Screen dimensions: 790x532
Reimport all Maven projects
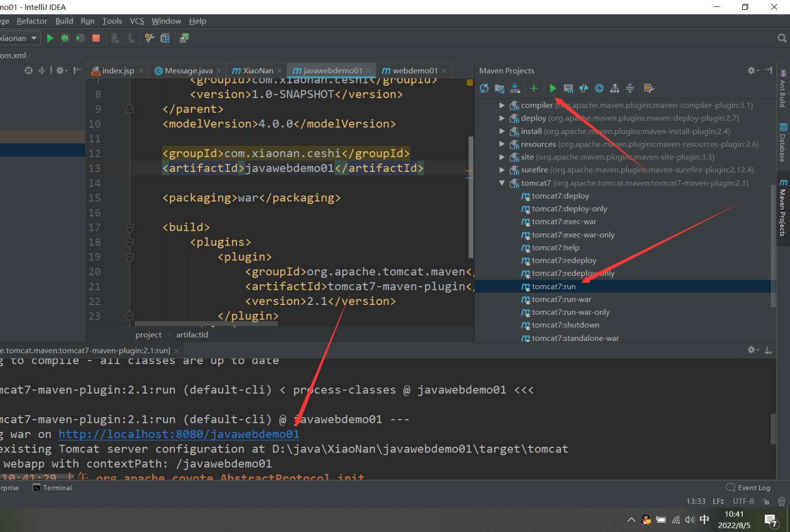[x=484, y=88]
